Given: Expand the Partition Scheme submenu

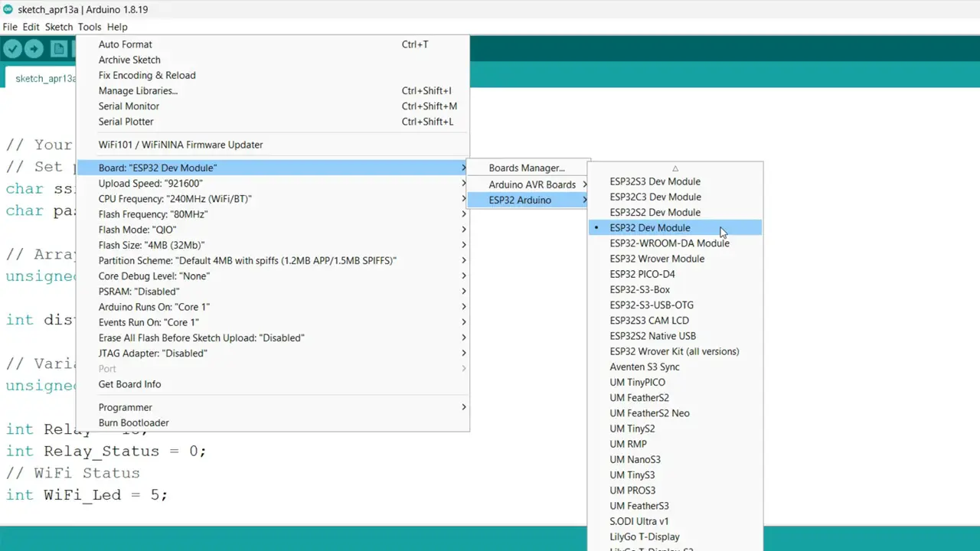Looking at the screenshot, I should tap(273, 260).
